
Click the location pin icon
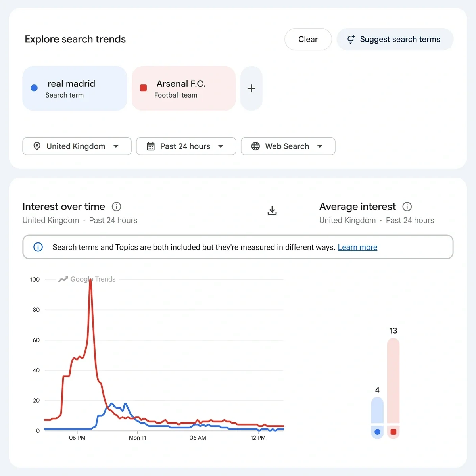(x=37, y=146)
